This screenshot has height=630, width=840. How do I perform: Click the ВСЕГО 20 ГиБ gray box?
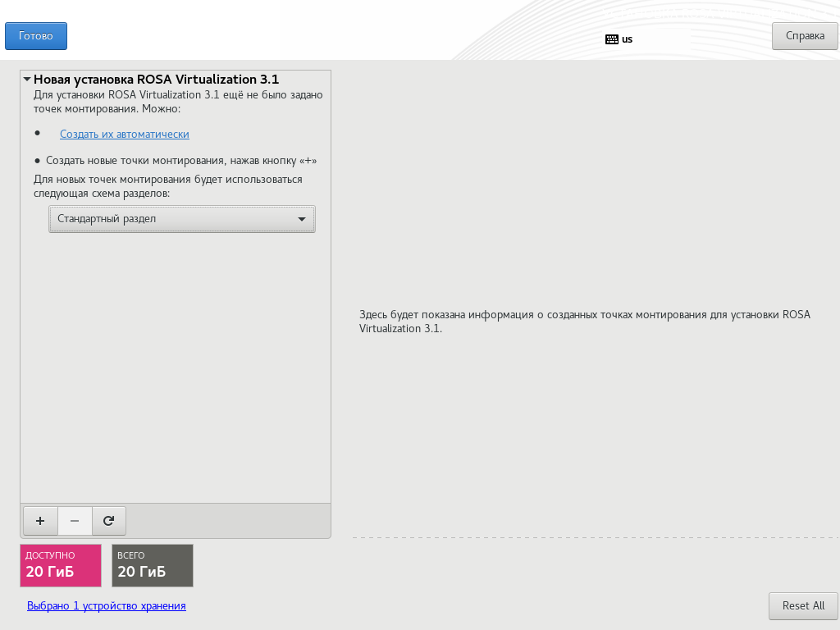point(153,566)
